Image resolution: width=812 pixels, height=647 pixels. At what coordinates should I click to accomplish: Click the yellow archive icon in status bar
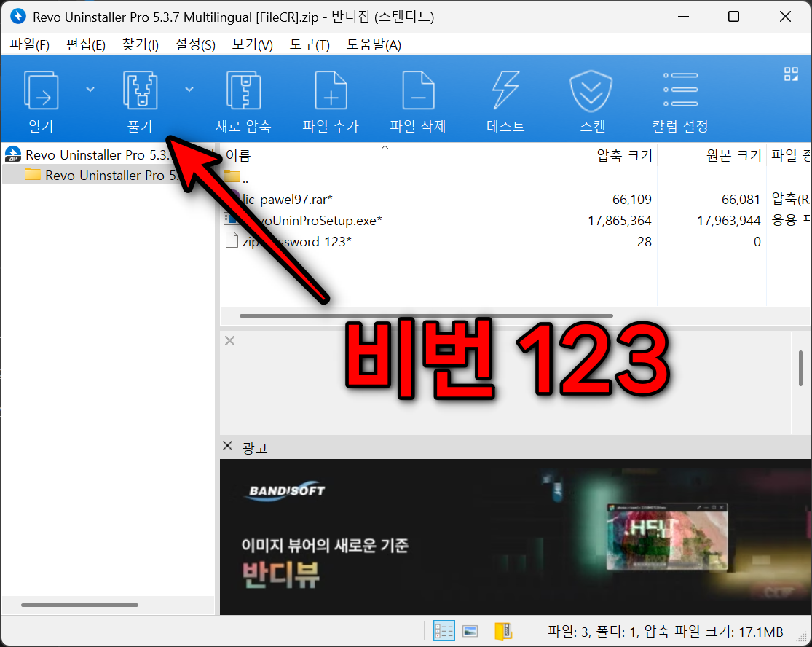(502, 631)
